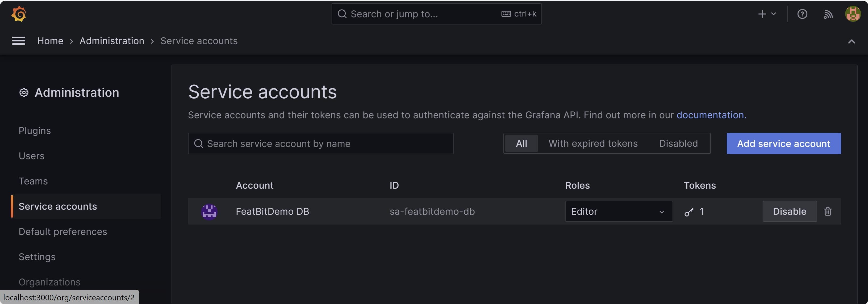The height and width of the screenshot is (304, 868).
Task: Delete FeatBitDemo DB with trash icon
Action: (x=828, y=211)
